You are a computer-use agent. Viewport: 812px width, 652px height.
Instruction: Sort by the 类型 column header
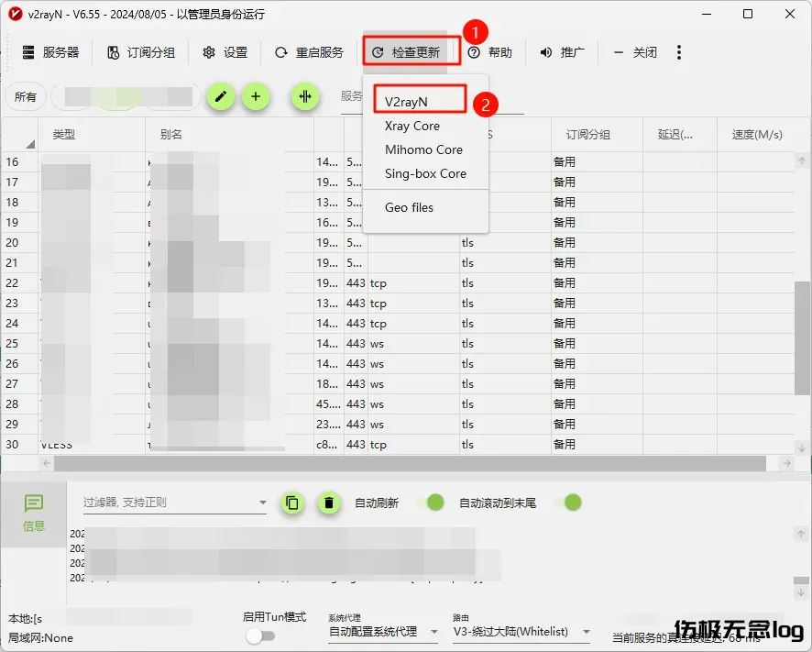point(92,135)
